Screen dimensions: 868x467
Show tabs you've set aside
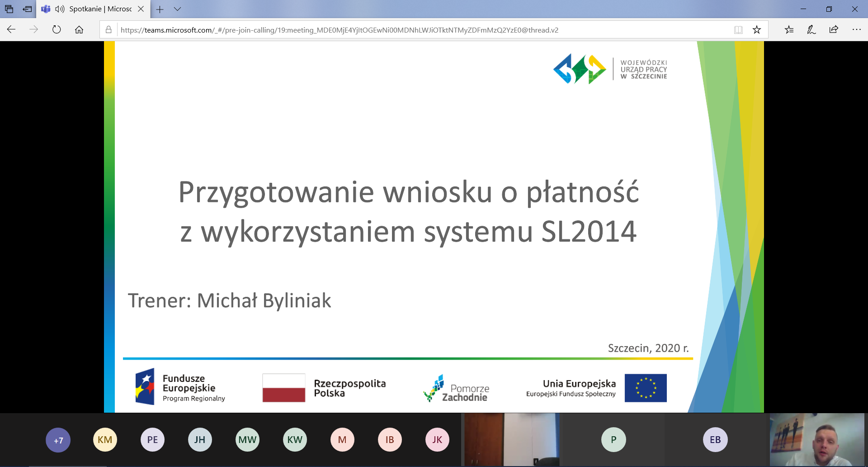pyautogui.click(x=9, y=9)
